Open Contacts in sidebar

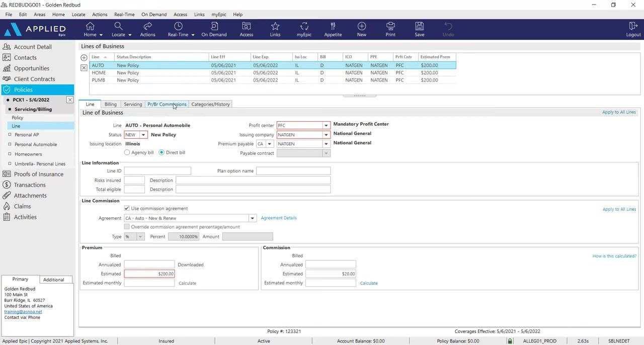point(25,58)
